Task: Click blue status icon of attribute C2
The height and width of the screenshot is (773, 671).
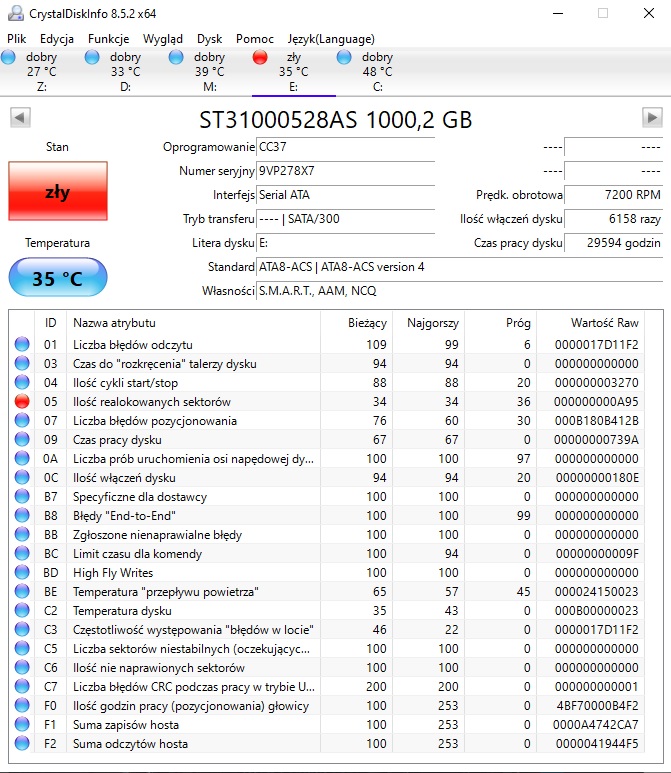Action: [22, 610]
